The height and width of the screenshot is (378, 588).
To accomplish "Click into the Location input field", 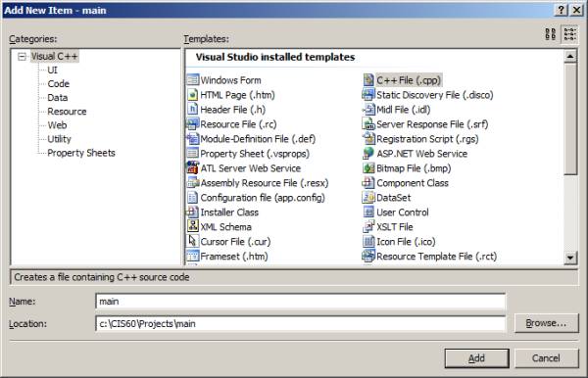I will click(301, 324).
